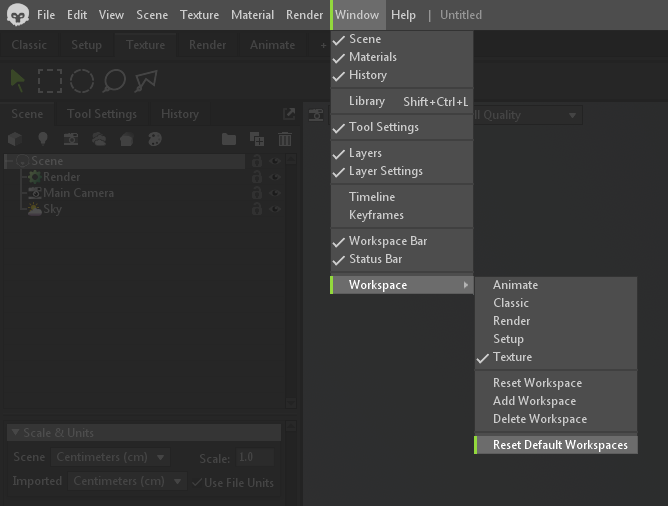The height and width of the screenshot is (506, 668).
Task: Click the delete trash icon in Scene panel
Action: [285, 139]
